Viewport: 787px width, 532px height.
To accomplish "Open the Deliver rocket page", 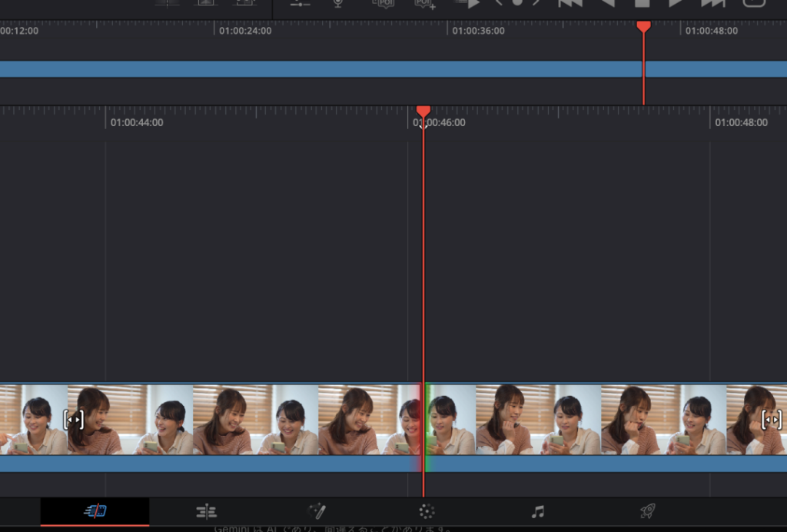I will coord(648,511).
